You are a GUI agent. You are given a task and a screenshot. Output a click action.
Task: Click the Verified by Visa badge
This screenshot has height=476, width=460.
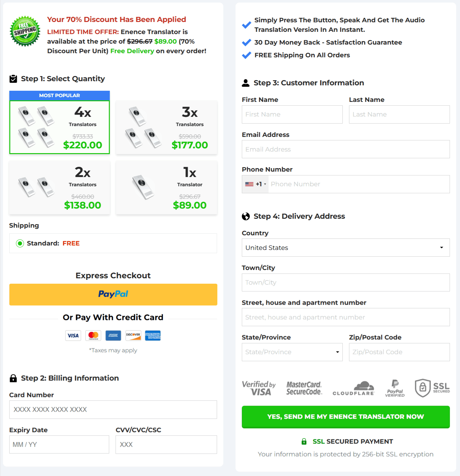[x=259, y=387]
